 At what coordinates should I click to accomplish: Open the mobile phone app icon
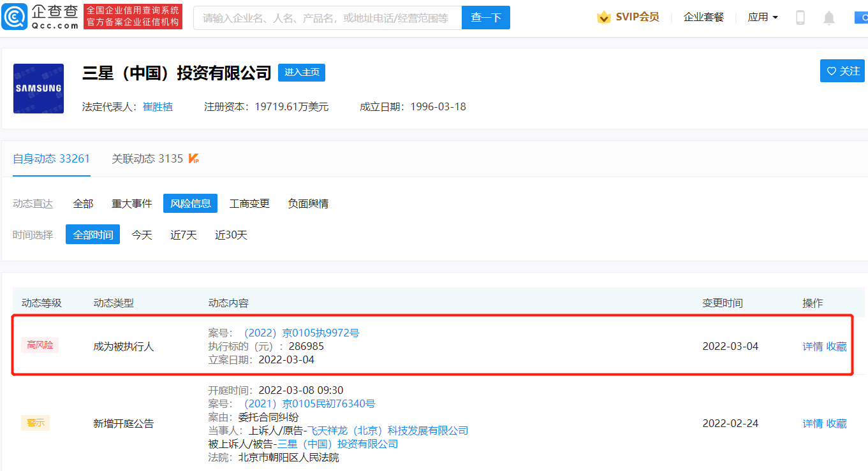coord(800,18)
